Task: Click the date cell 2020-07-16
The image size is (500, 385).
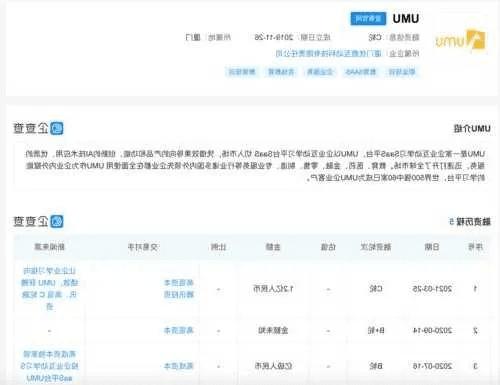Action: coord(432,366)
